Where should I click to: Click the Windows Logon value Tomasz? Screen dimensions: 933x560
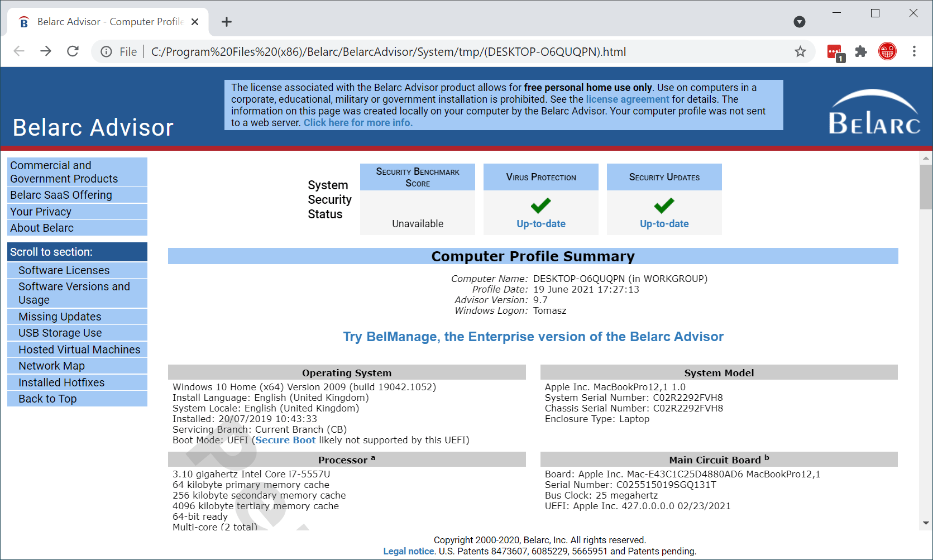549,310
